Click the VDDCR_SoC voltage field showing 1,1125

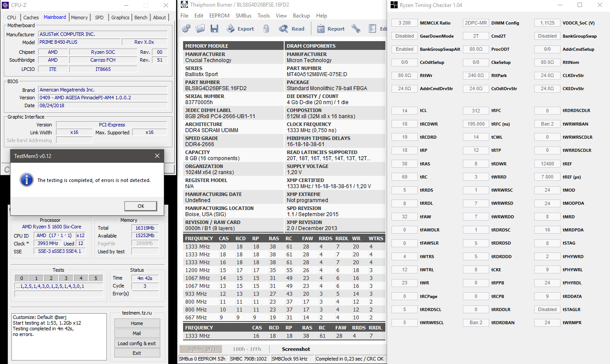coord(547,23)
